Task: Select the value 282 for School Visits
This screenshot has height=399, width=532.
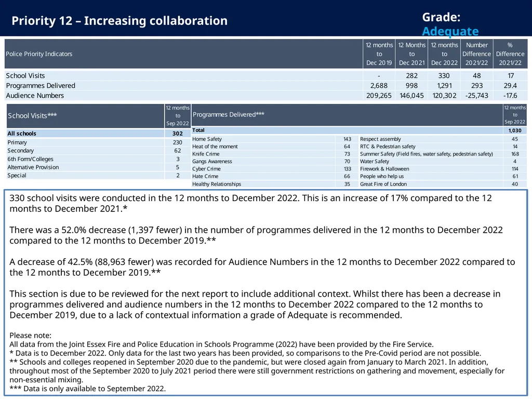Action: pos(411,76)
